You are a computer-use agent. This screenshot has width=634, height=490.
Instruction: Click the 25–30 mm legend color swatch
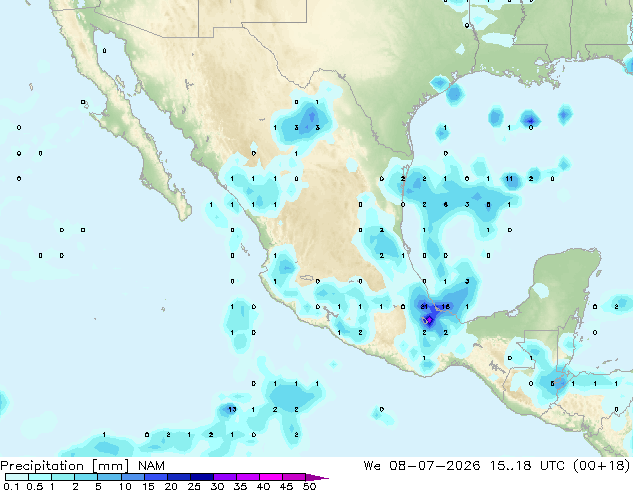pyautogui.click(x=201, y=477)
